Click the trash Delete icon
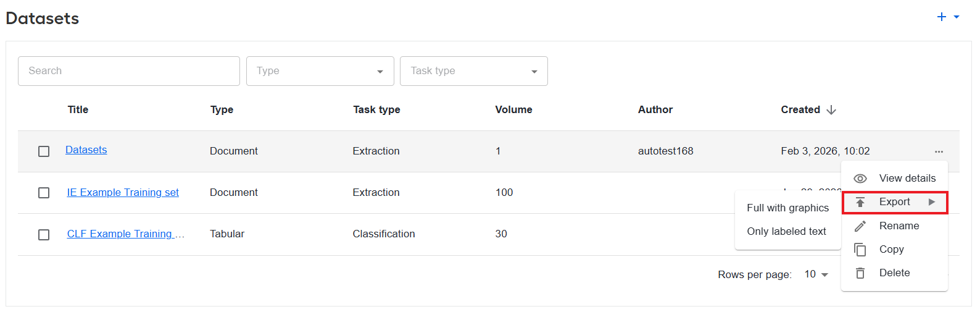 [x=860, y=273]
